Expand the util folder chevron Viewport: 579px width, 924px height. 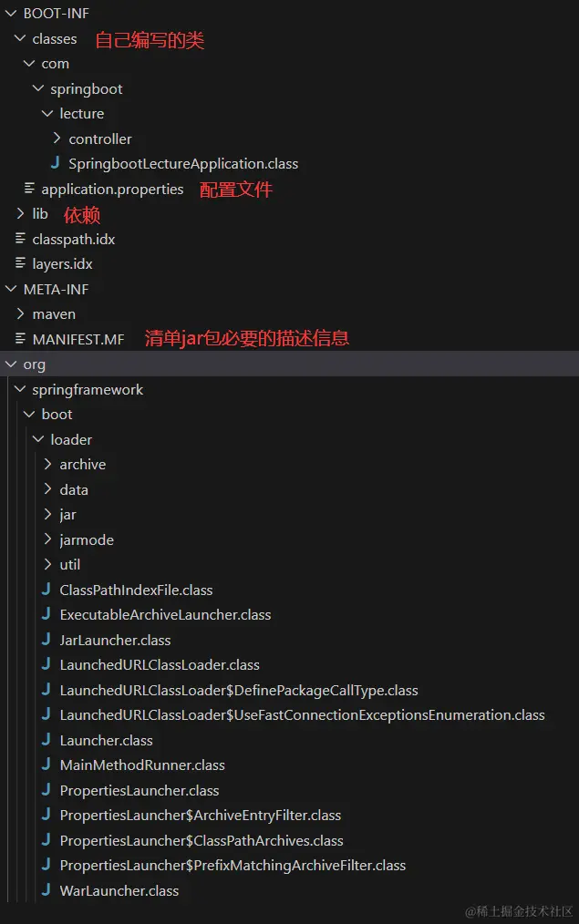coord(47,564)
